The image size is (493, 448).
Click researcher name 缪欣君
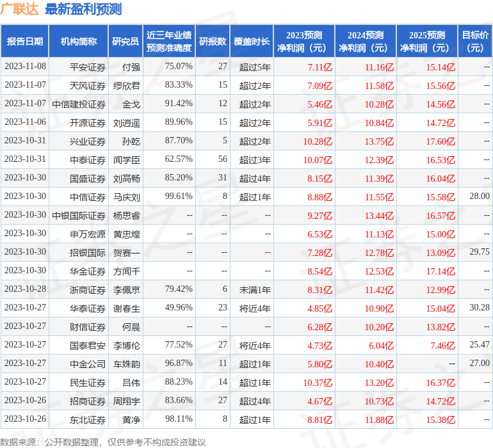[127, 86]
